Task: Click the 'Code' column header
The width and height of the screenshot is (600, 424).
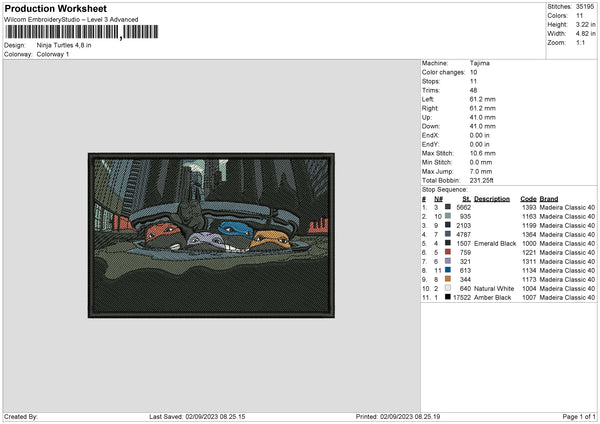Action: pos(528,199)
